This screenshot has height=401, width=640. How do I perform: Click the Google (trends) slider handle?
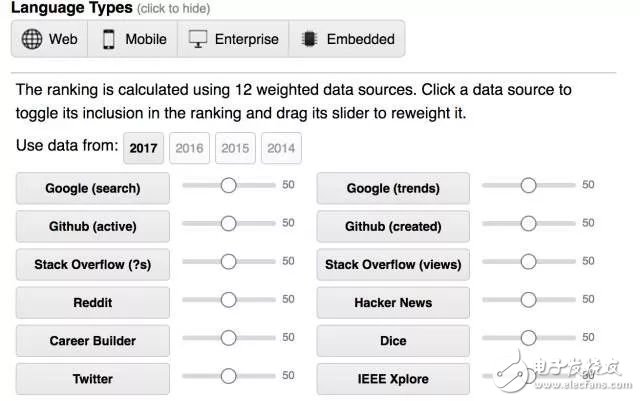pos(528,185)
